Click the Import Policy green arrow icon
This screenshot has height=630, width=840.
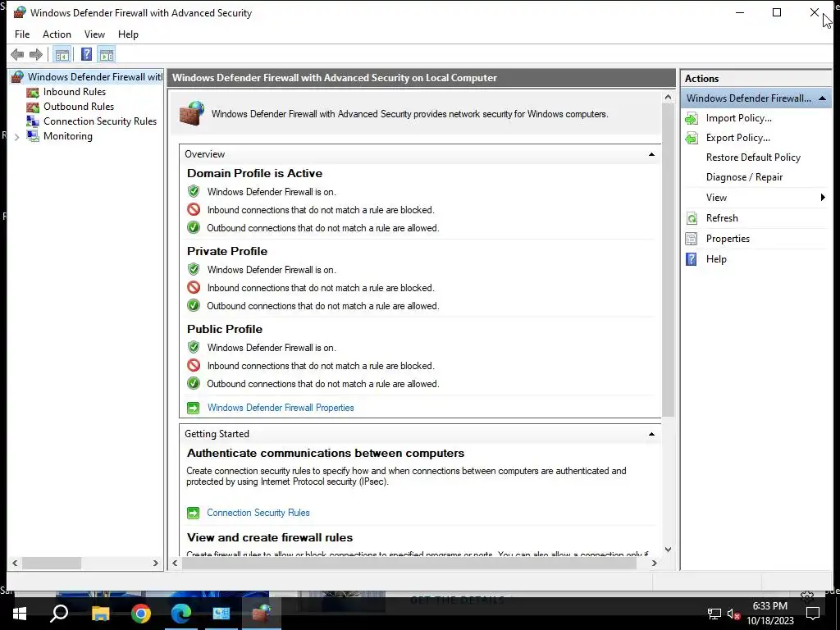tap(692, 118)
